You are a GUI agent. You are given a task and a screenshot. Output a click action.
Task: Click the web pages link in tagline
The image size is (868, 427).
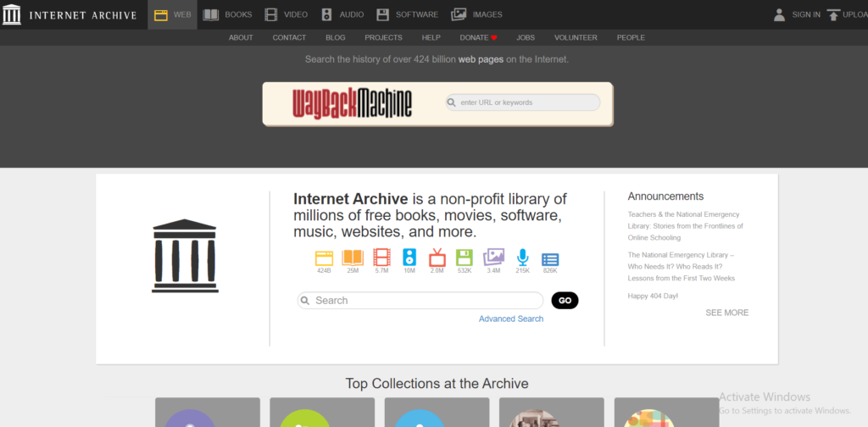click(481, 59)
